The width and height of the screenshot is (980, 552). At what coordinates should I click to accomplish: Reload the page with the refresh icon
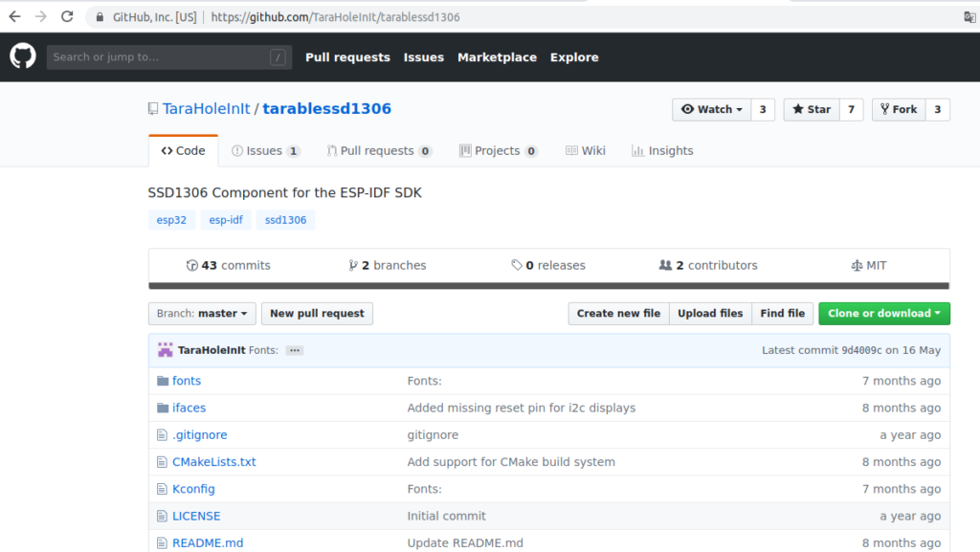click(x=67, y=17)
